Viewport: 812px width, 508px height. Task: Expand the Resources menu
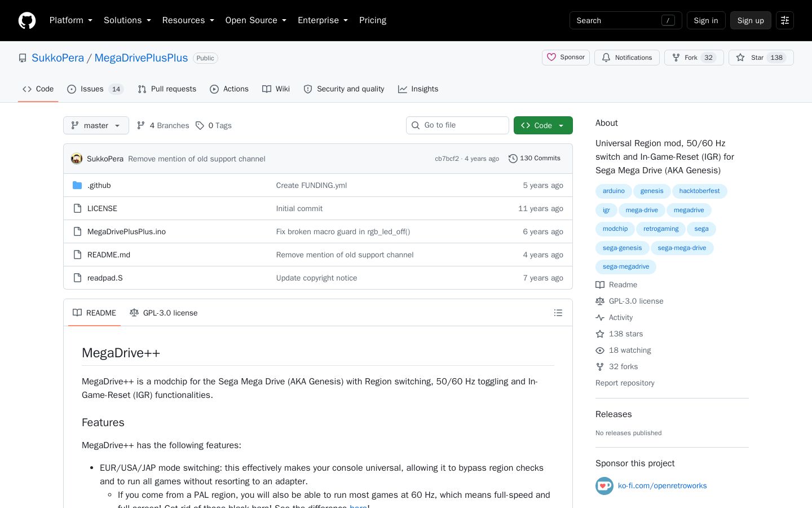(x=188, y=20)
